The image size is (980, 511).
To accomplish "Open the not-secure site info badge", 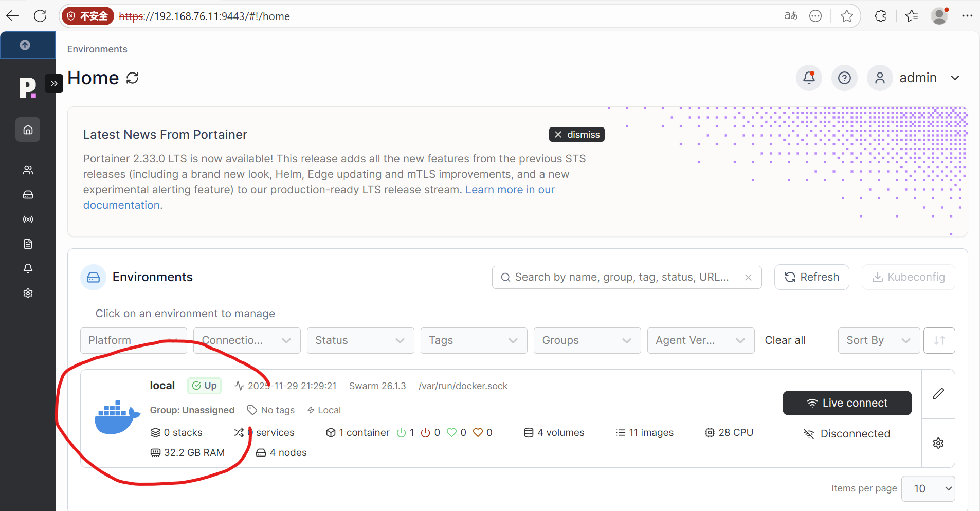I will point(87,16).
